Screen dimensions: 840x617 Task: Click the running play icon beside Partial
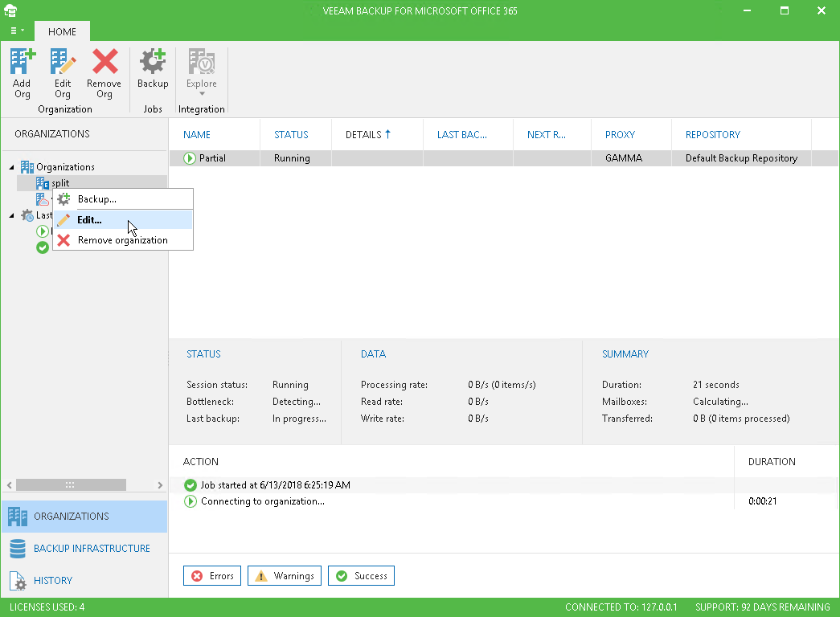pos(190,158)
